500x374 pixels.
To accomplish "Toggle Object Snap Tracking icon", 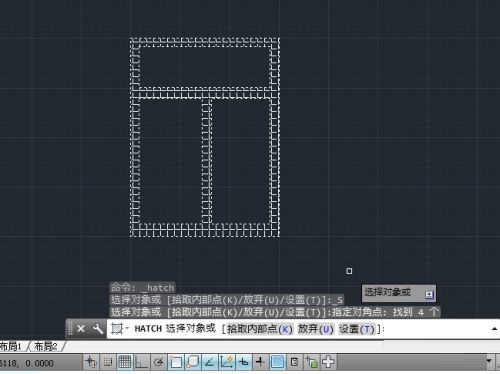I will coord(210,362).
